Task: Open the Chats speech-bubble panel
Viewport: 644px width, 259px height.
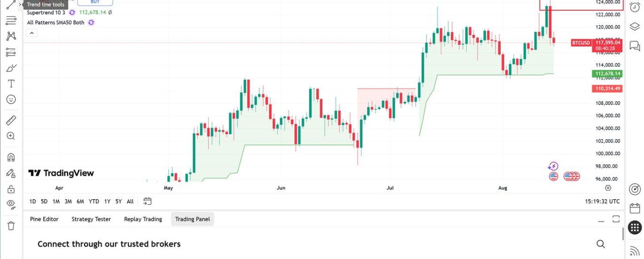Action: [x=635, y=46]
